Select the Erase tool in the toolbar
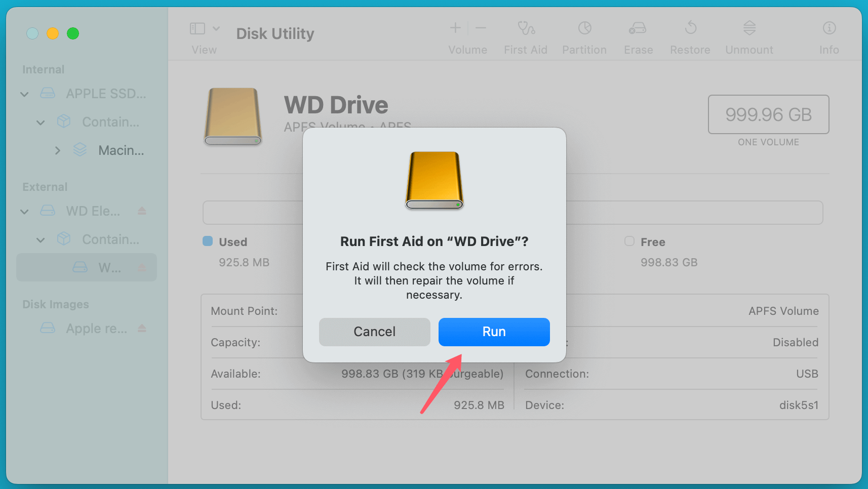The height and width of the screenshot is (489, 868). pyautogui.click(x=638, y=35)
